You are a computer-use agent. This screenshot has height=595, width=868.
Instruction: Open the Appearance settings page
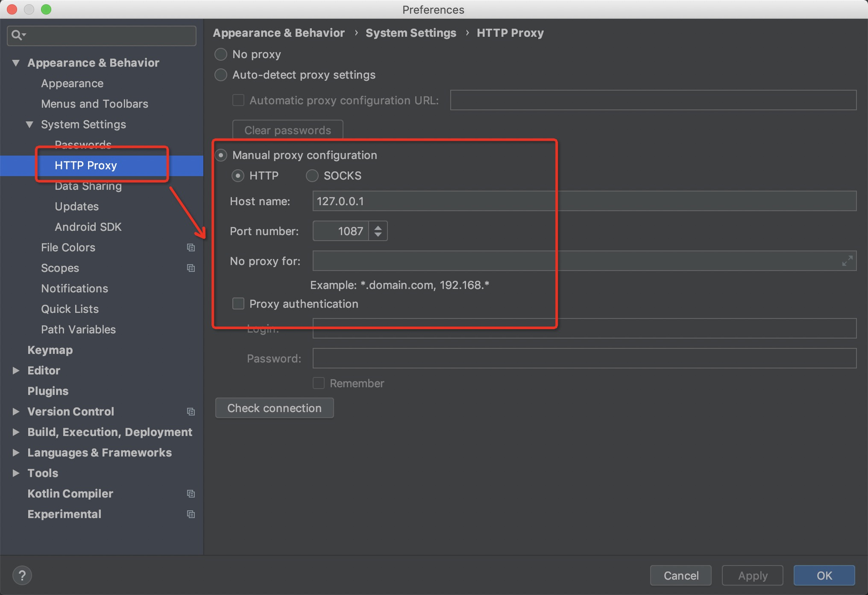tap(72, 83)
